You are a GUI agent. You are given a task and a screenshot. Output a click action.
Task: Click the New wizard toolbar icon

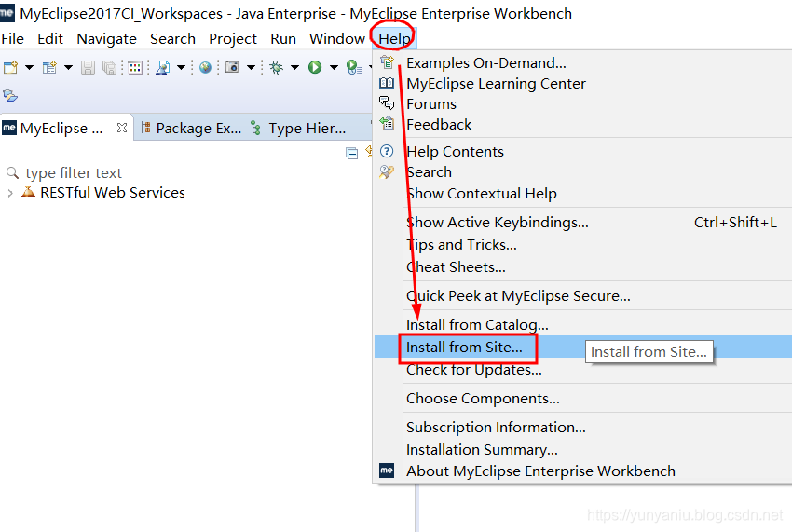tap(10, 67)
